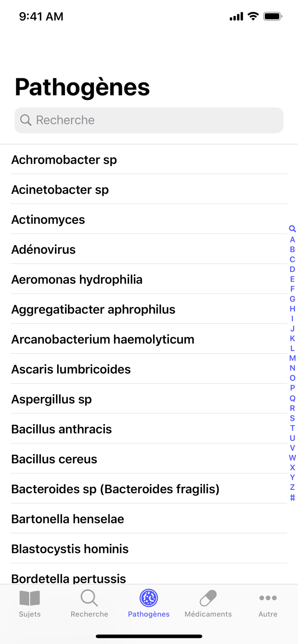
Task: Switch to the Sujets tab
Action: 29,603
